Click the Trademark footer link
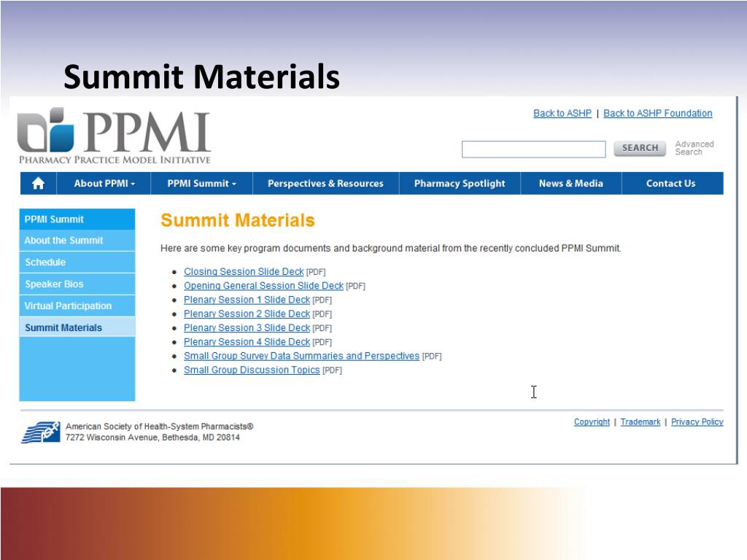 (640, 422)
